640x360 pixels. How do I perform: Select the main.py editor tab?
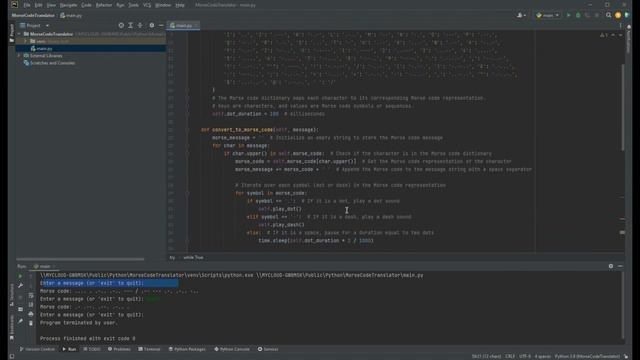coord(182,25)
